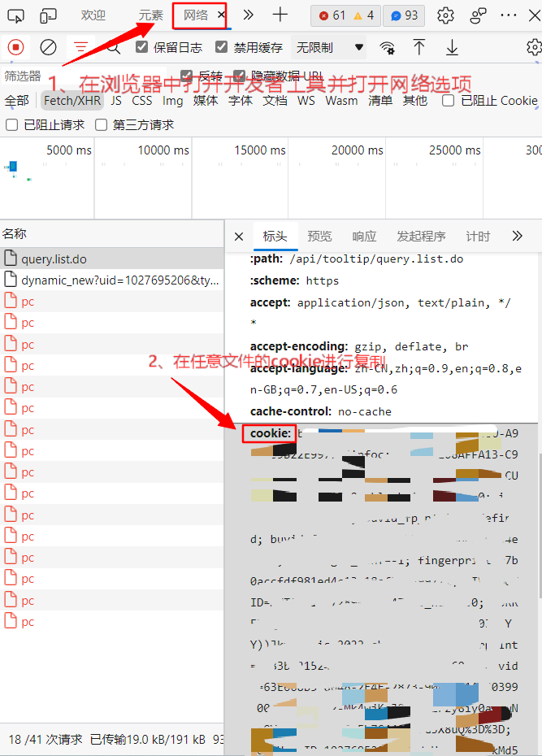
Task: Switch to 元素 tab
Action: click(x=151, y=15)
